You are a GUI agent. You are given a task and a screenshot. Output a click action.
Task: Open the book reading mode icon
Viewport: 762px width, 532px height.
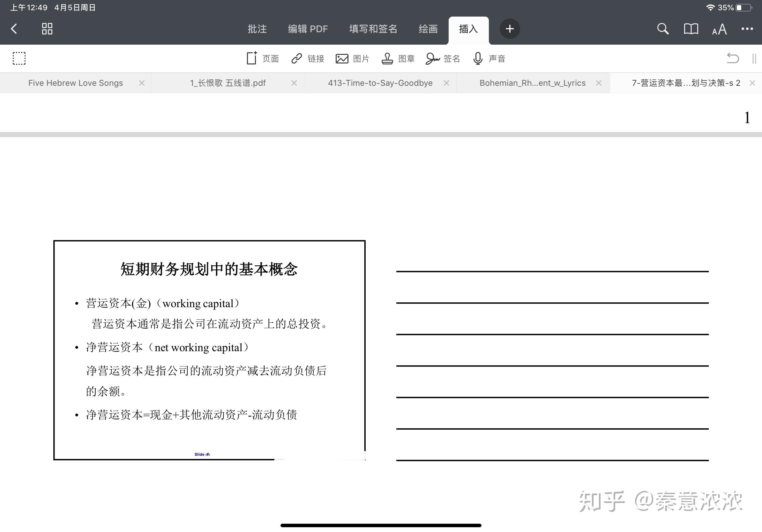(691, 29)
